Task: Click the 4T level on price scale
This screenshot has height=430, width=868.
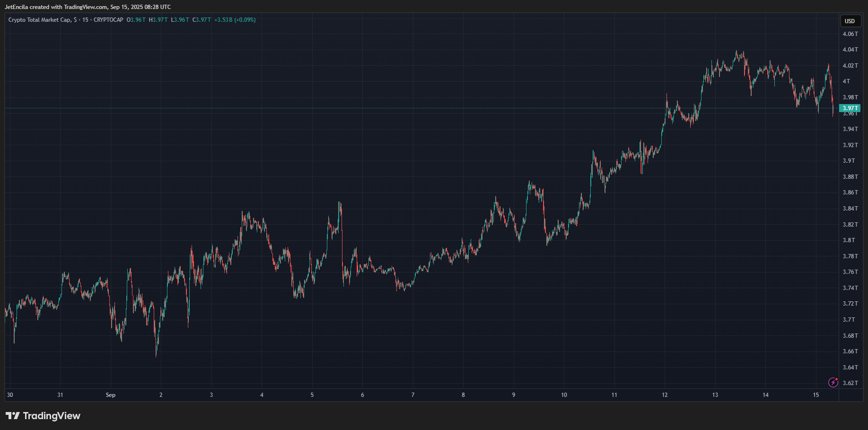Action: point(847,81)
